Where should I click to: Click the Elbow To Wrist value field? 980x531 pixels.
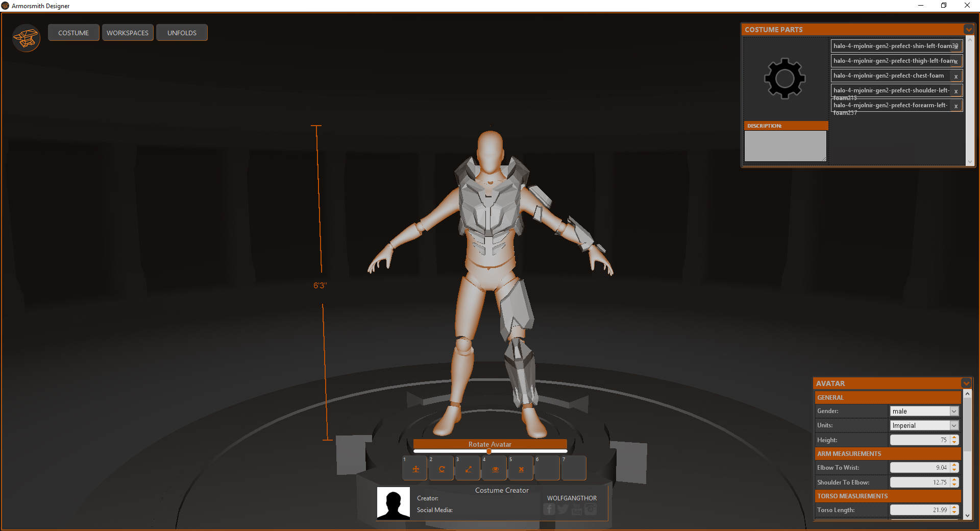(920, 467)
